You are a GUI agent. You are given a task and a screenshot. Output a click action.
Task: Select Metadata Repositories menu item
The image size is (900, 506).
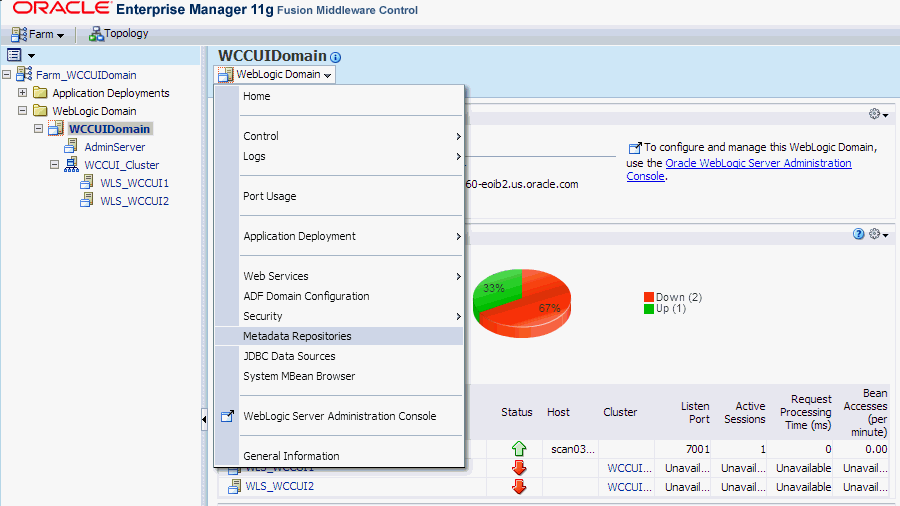point(339,336)
